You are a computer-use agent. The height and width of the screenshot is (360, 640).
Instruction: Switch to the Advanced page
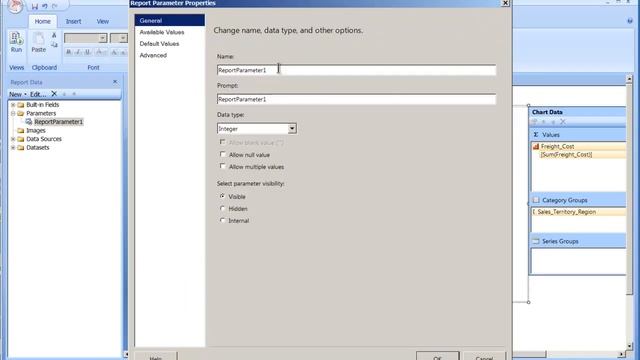pyautogui.click(x=153, y=55)
